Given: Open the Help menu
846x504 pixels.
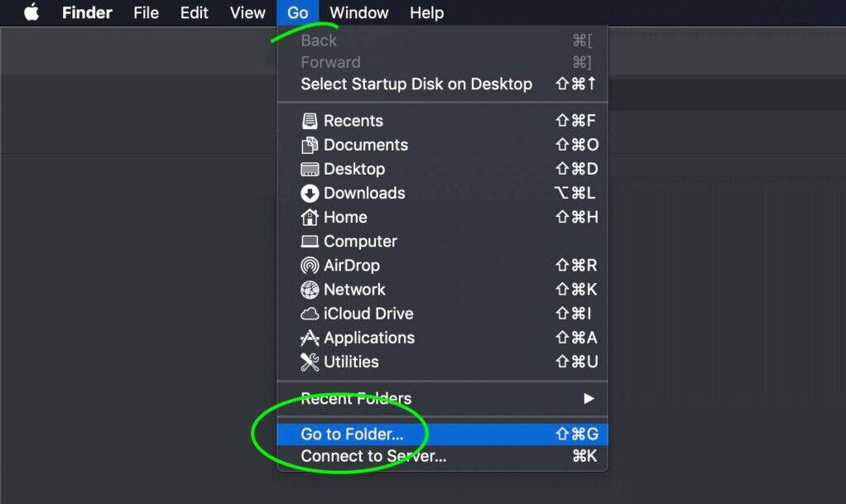Looking at the screenshot, I should coord(426,12).
